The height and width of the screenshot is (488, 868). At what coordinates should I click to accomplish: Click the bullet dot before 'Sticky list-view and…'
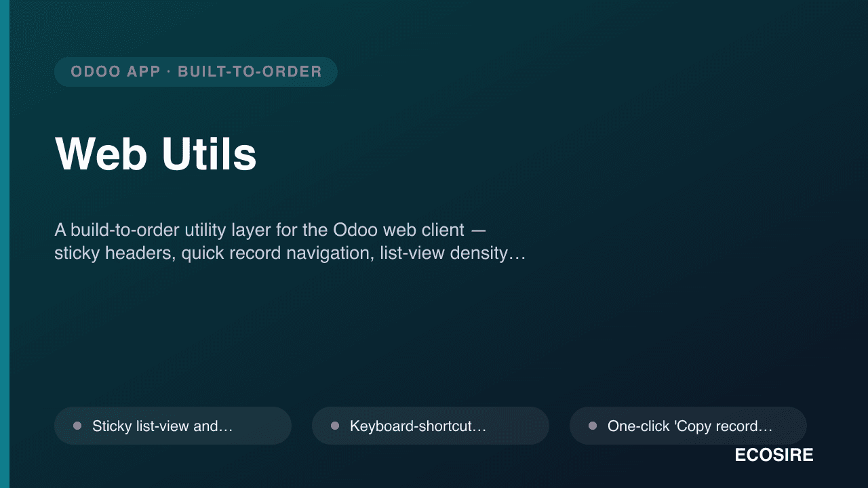[x=77, y=426]
